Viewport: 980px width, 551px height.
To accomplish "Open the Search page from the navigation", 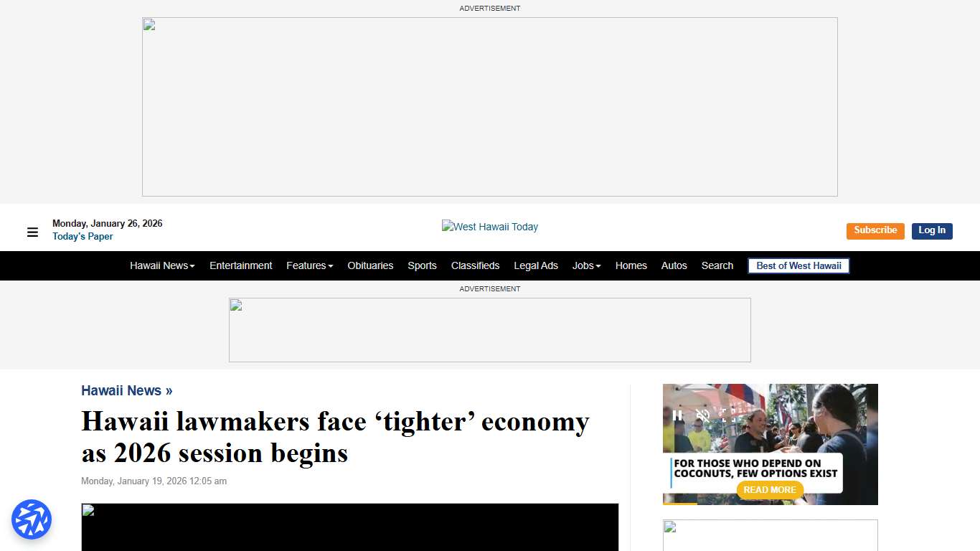I will click(x=717, y=265).
